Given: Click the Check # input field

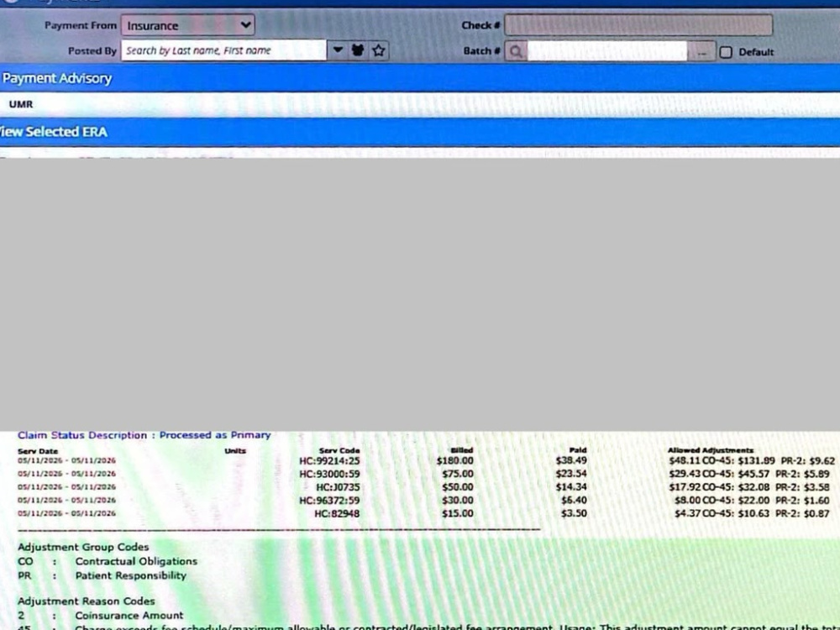Looking at the screenshot, I should pos(638,24).
